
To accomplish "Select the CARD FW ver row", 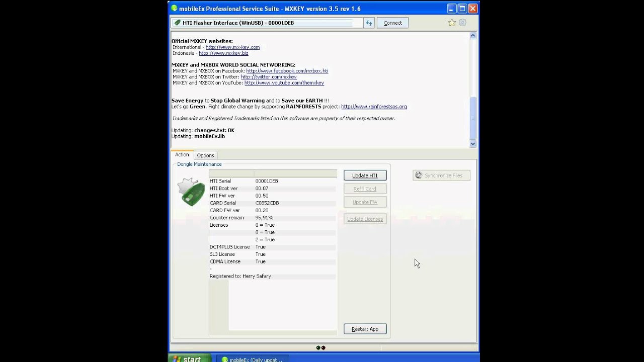I will point(272,210).
